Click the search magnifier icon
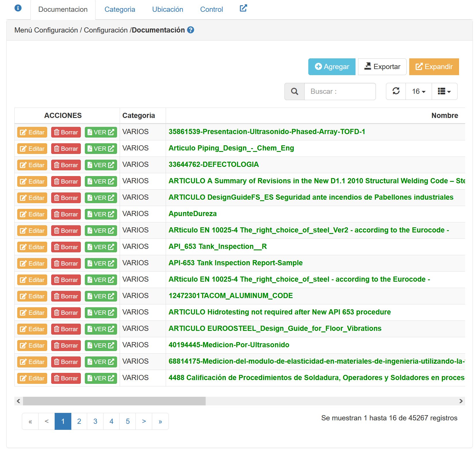 click(294, 91)
